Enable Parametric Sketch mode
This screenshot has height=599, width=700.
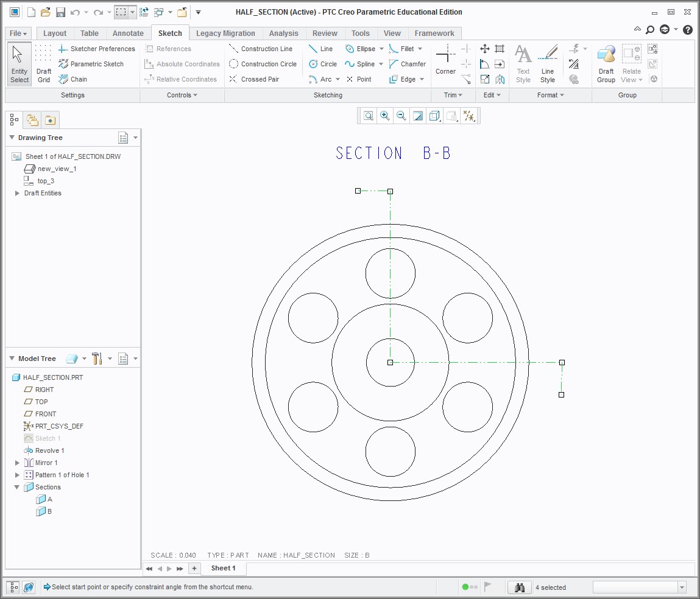(91, 64)
